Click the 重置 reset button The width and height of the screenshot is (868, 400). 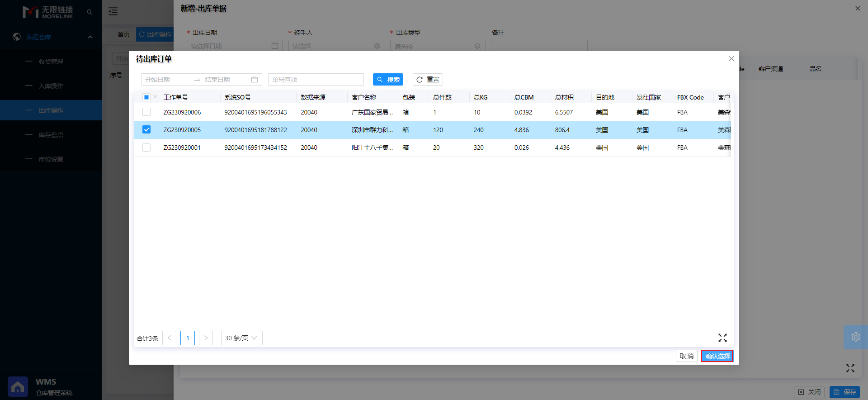pos(428,80)
